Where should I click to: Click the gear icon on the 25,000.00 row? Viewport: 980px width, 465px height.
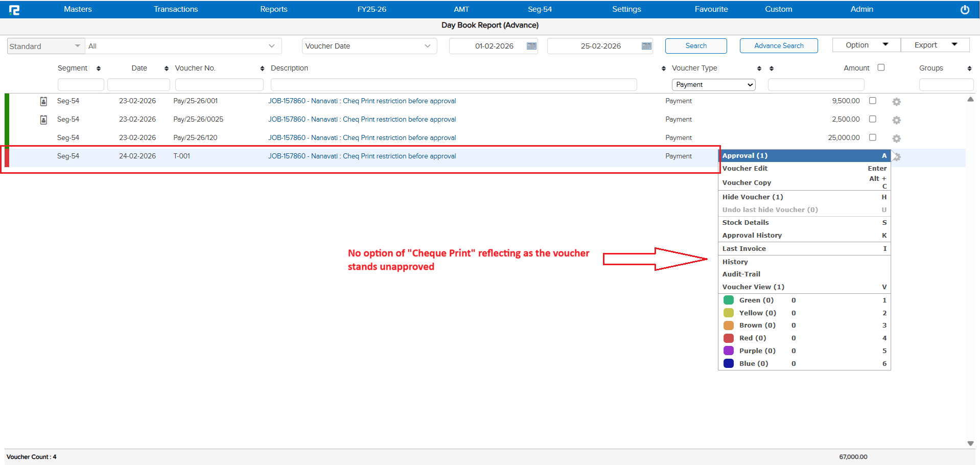[897, 138]
